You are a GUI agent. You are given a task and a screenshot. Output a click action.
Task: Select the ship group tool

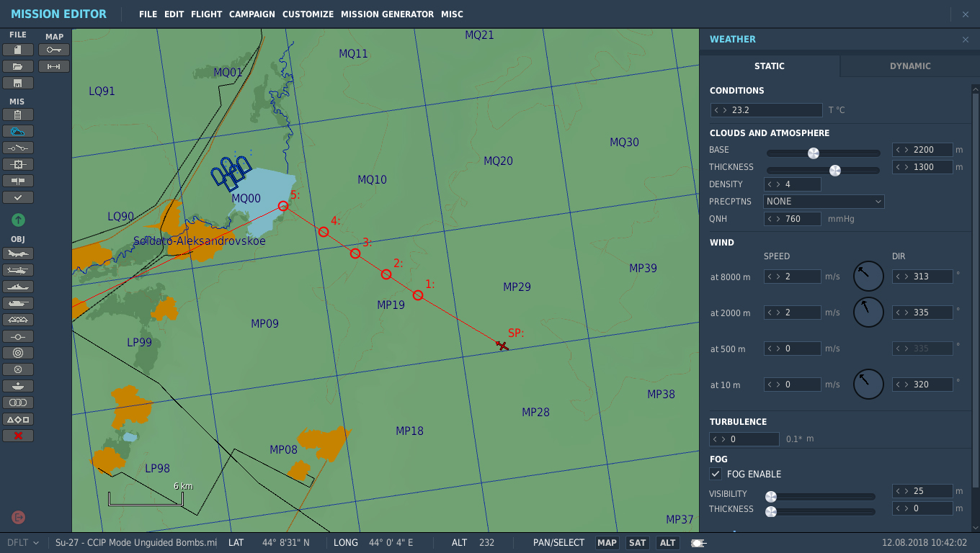[x=18, y=287]
